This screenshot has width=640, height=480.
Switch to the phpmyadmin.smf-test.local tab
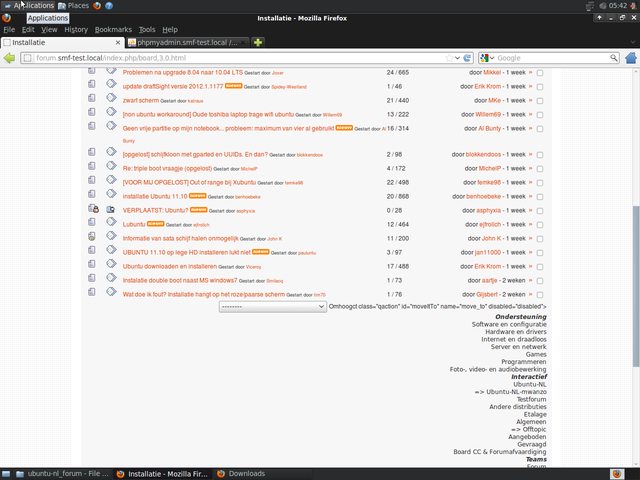click(x=187, y=42)
